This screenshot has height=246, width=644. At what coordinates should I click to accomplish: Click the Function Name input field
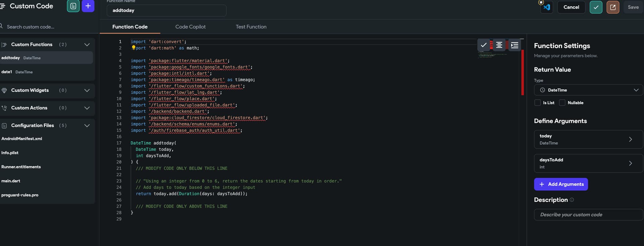coord(166,10)
